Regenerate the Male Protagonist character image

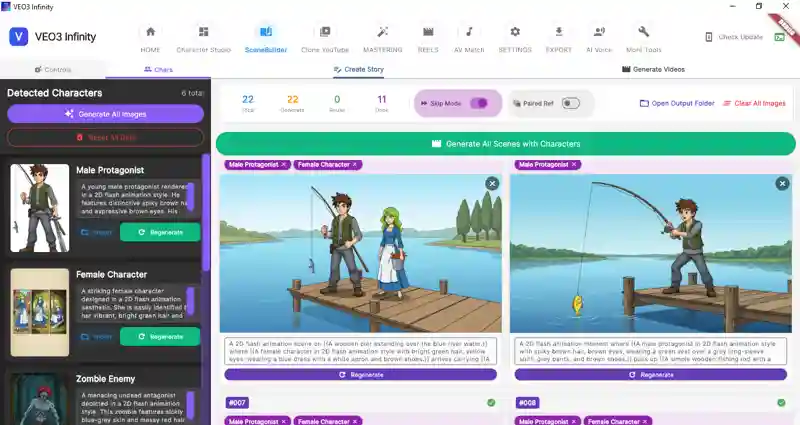[160, 232]
